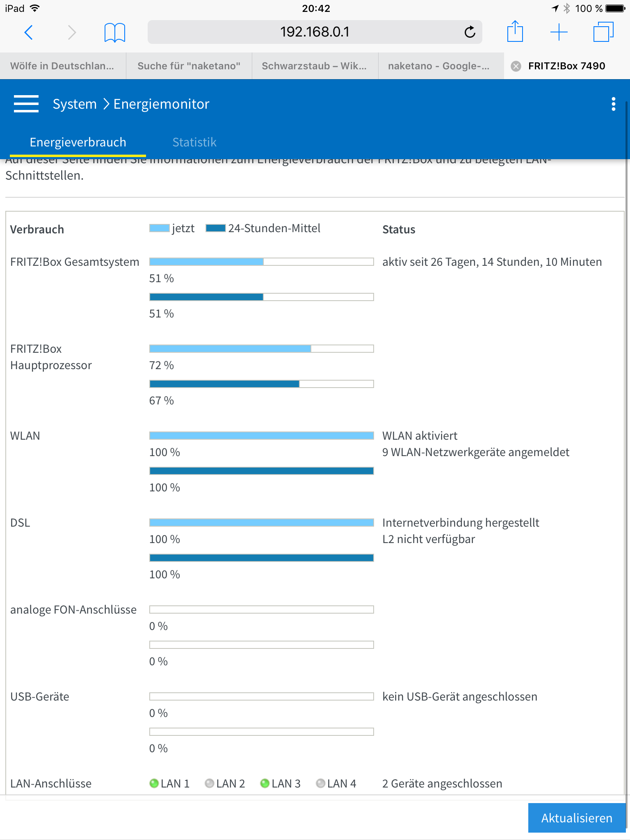The image size is (630, 840).
Task: Tap the 192.168.0.1 address bar
Action: (x=315, y=32)
